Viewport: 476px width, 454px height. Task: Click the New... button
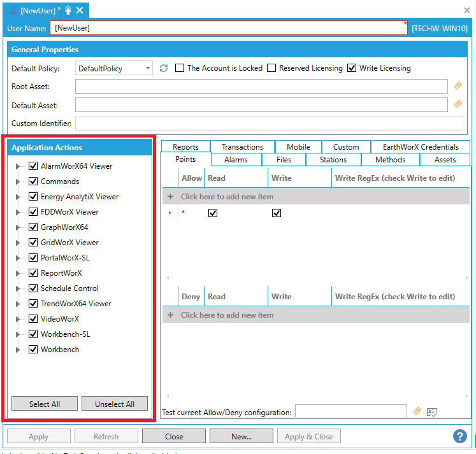coord(242,436)
